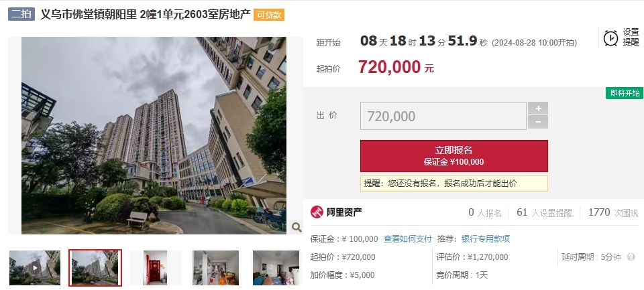Viewport: 644px width, 290px height.
Task: Click the 阿里资产 logo
Action: coord(336,212)
